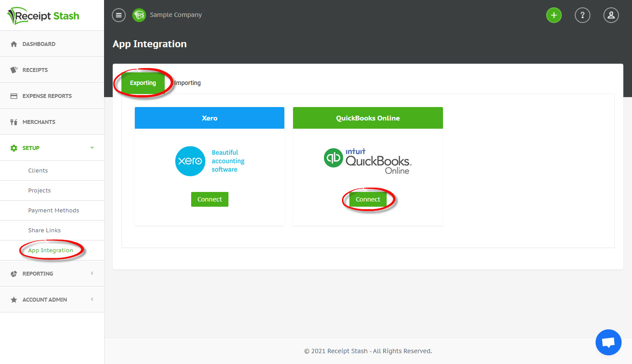Select Projects under Setup

click(52, 191)
